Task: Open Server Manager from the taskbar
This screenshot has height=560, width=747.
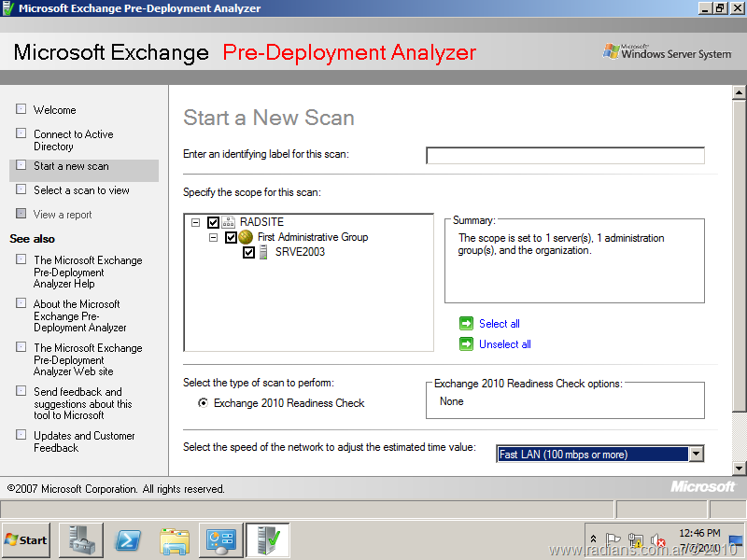Action: point(81,540)
